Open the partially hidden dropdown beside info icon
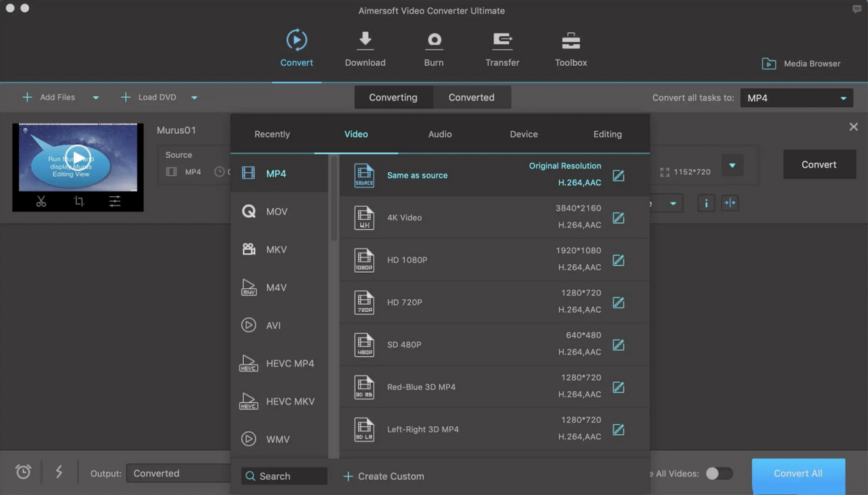Viewport: 868px width, 495px height. click(x=666, y=203)
